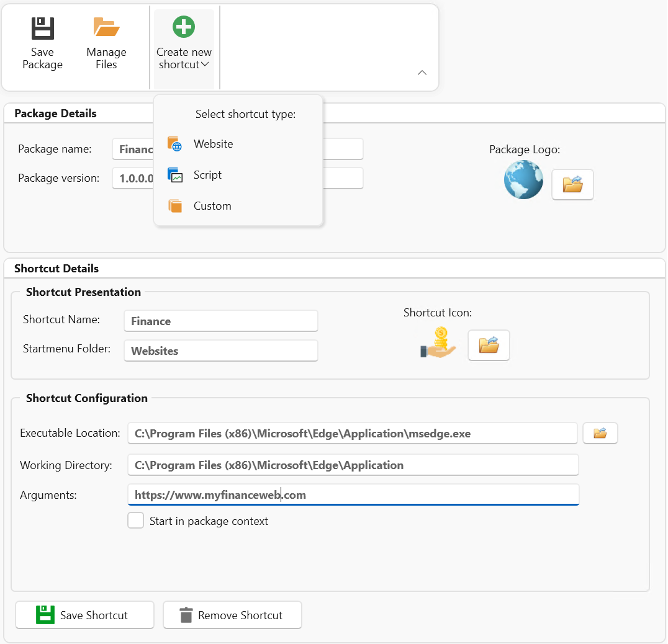The image size is (668, 644).
Task: Open Manage Files folder icon
Action: click(x=106, y=27)
